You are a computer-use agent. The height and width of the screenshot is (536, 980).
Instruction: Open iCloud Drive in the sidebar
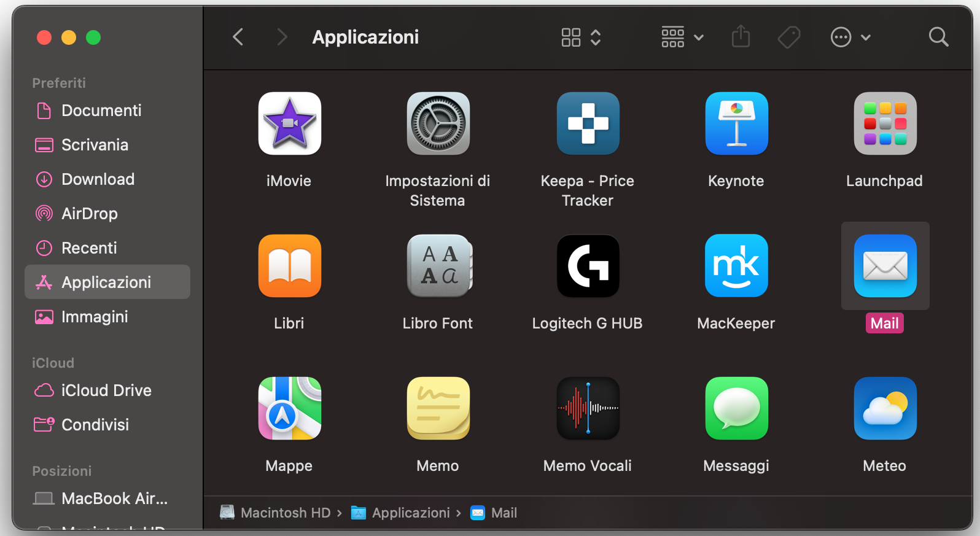click(107, 390)
